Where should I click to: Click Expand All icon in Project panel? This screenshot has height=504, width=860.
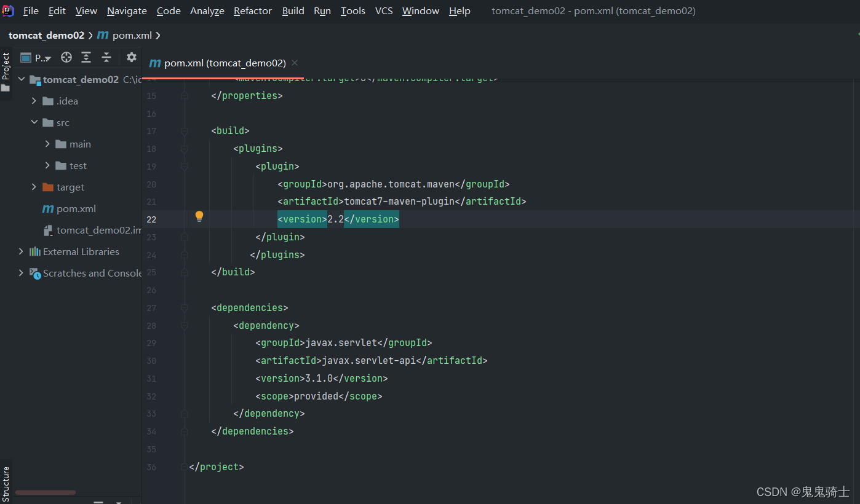pyautogui.click(x=86, y=57)
